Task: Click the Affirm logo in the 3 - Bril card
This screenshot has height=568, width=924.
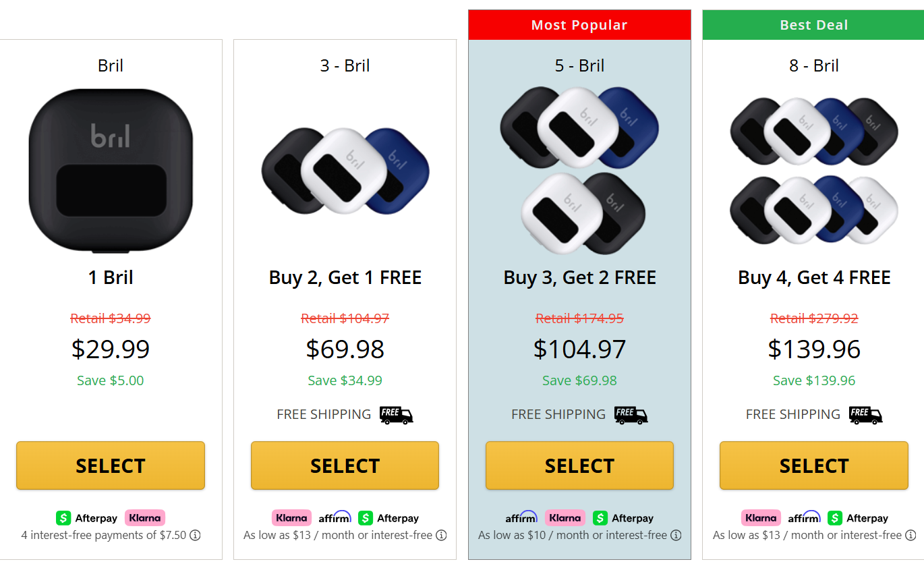Action: [335, 518]
